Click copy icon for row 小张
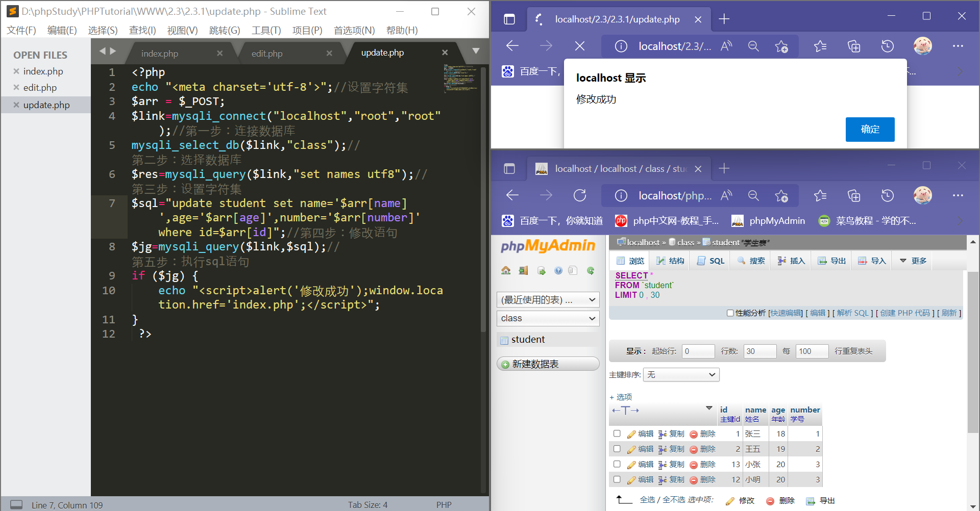Image resolution: width=980 pixels, height=511 pixels. click(663, 465)
